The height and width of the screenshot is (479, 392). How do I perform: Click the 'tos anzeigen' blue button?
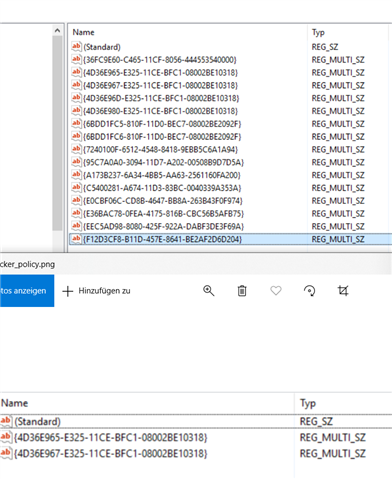click(x=27, y=291)
